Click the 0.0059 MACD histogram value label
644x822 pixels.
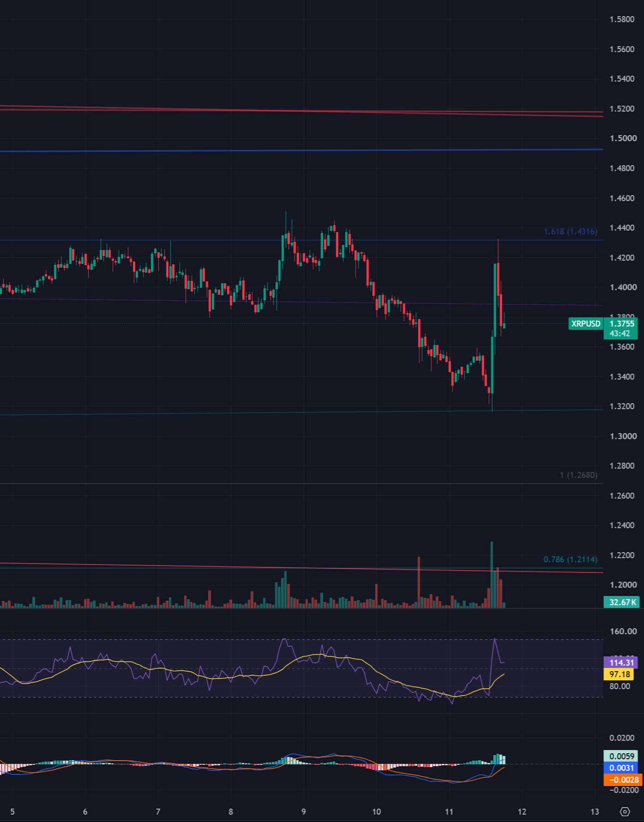(621, 756)
